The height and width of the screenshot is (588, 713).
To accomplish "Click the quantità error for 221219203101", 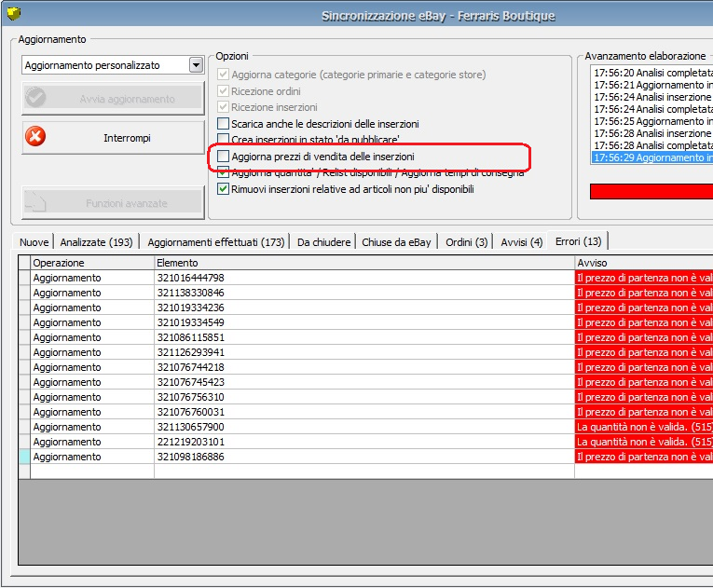I will [644, 442].
